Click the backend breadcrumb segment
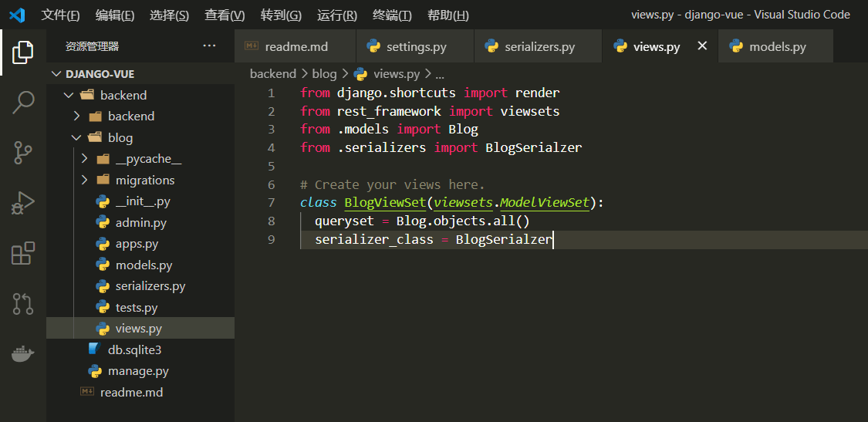The width and height of the screenshot is (868, 422). (273, 73)
